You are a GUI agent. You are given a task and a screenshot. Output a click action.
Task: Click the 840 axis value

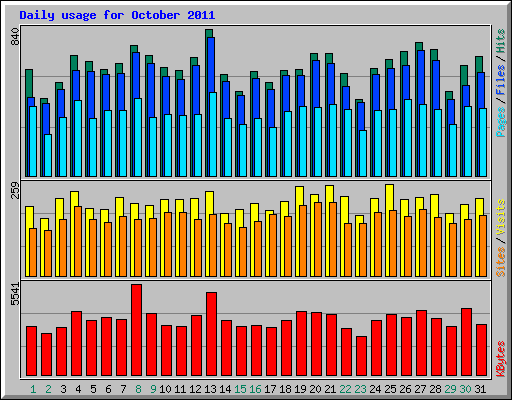point(15,37)
